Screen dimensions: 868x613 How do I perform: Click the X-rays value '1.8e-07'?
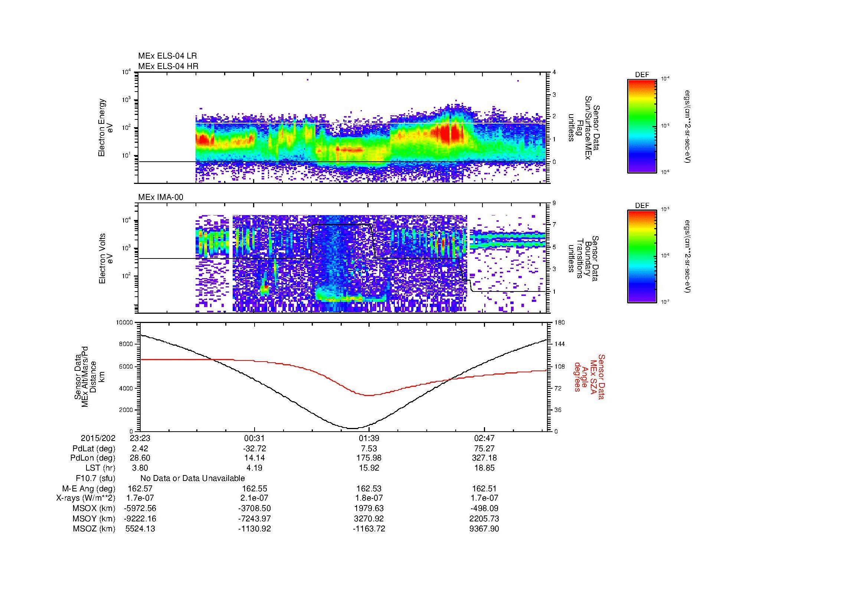[x=369, y=498]
